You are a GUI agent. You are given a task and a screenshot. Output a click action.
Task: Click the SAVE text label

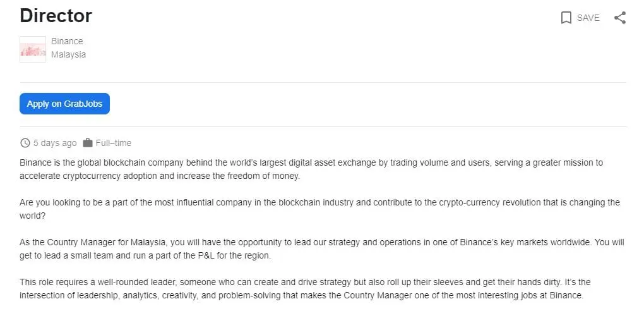pyautogui.click(x=588, y=18)
